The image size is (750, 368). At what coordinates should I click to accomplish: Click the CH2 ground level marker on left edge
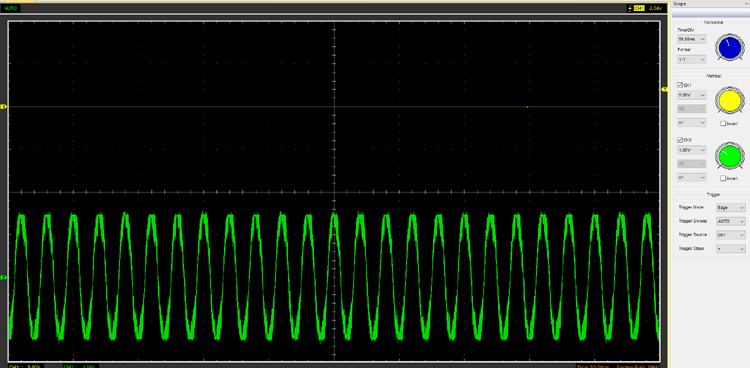point(3,278)
